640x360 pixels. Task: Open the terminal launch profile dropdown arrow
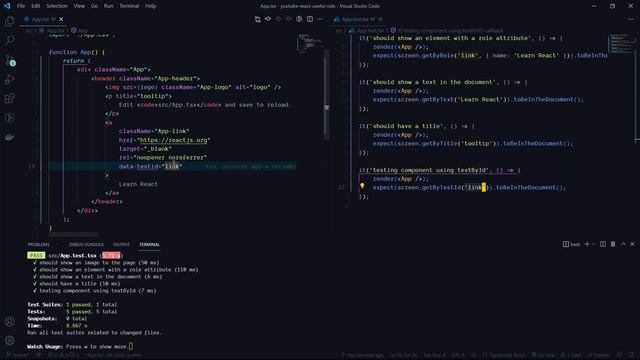click(594, 244)
